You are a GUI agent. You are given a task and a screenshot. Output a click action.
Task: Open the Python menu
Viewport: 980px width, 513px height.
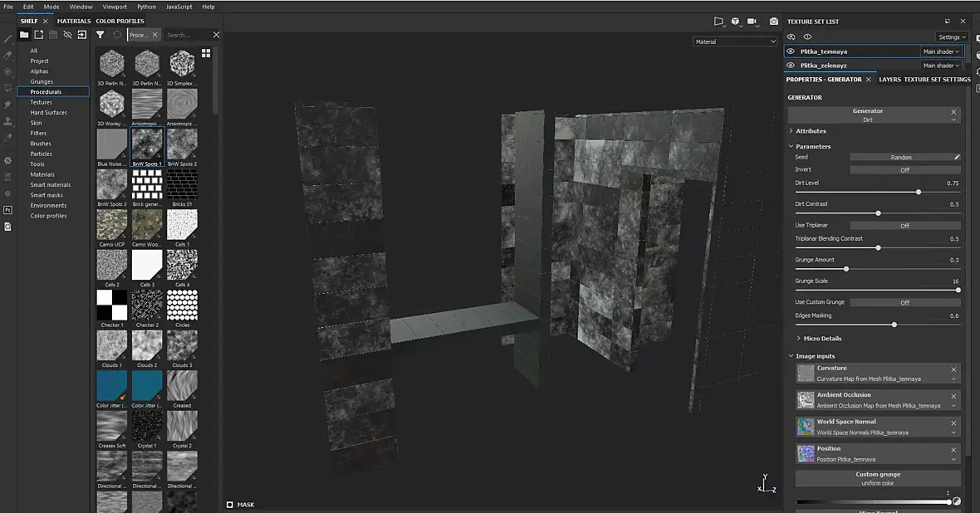[x=147, y=7]
